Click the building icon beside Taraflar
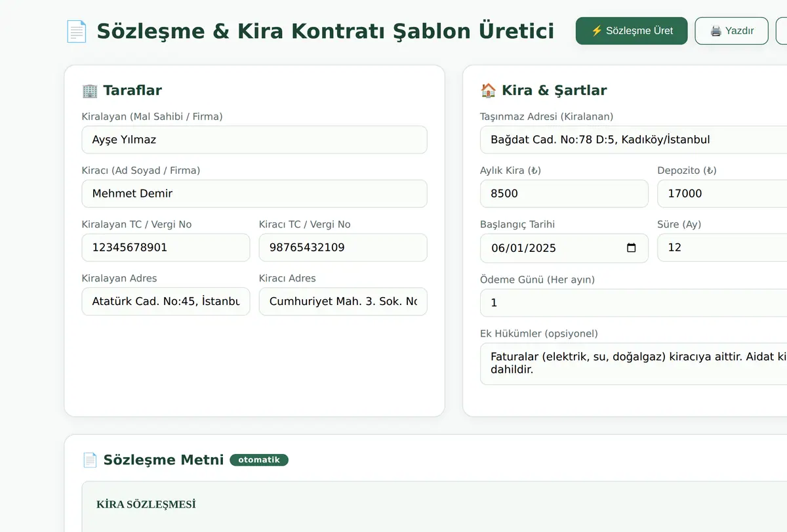Viewport: 787px width, 532px height. tap(89, 91)
